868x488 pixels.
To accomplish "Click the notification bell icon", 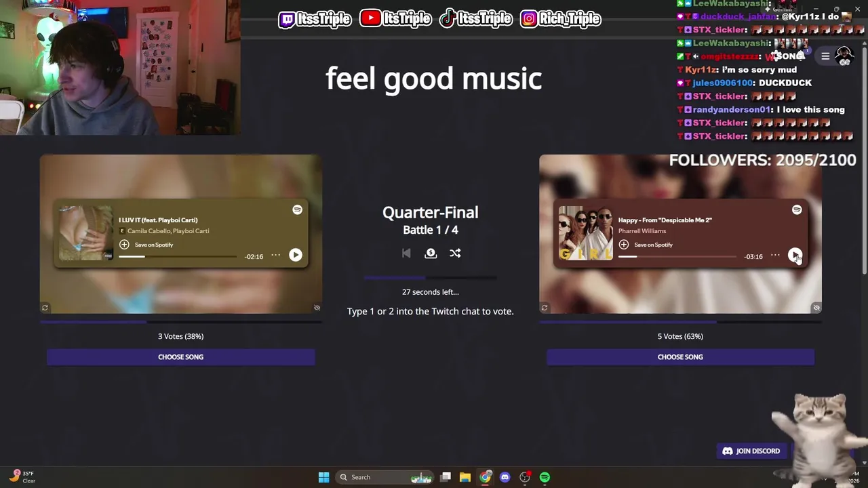I will pos(802,56).
